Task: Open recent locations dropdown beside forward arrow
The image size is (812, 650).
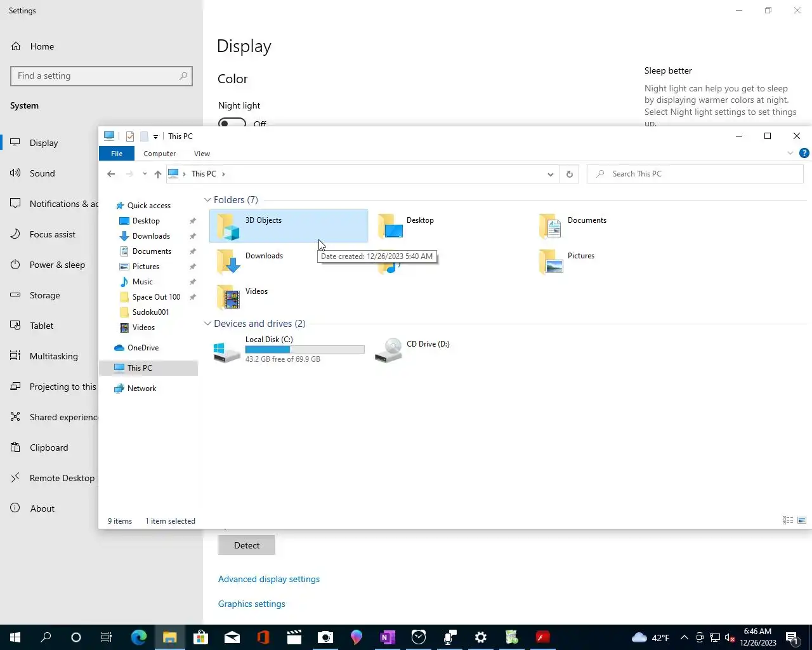Action: [x=145, y=174]
